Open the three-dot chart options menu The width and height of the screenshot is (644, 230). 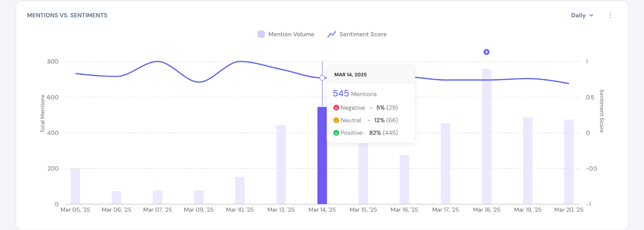click(x=610, y=15)
